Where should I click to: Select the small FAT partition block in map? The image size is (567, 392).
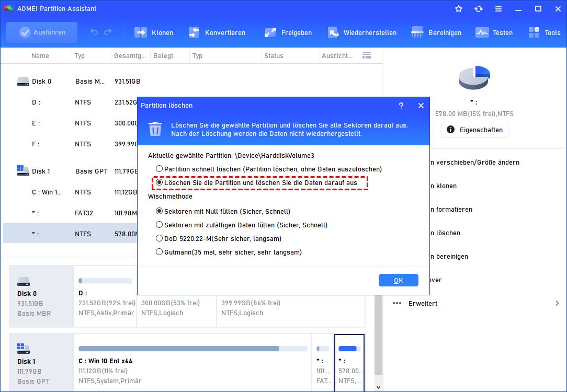pos(323,362)
